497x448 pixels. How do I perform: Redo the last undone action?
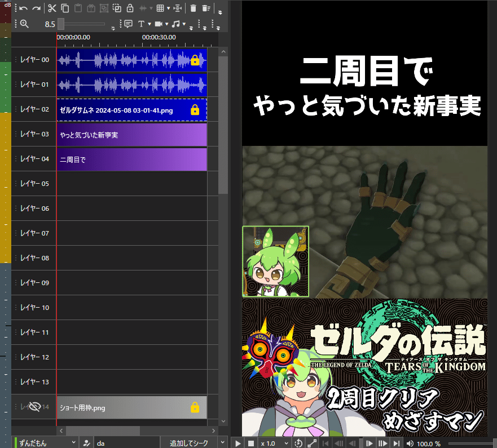37,8
